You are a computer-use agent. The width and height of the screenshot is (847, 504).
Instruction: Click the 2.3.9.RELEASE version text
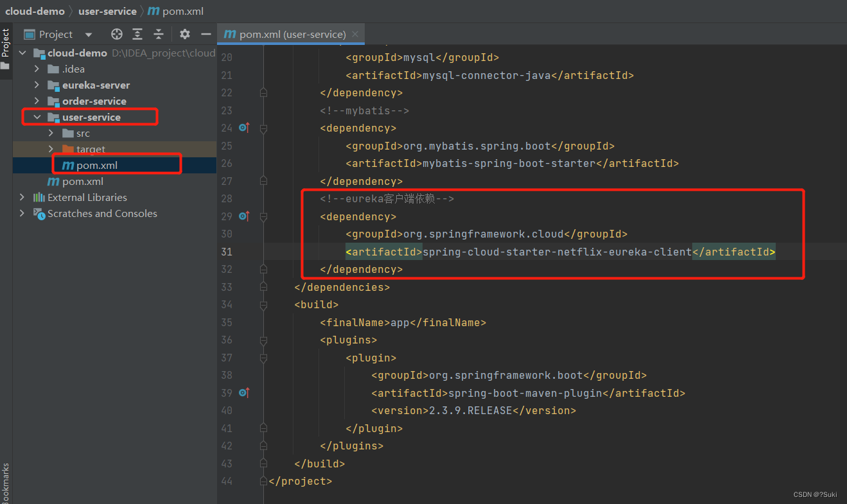(471, 410)
